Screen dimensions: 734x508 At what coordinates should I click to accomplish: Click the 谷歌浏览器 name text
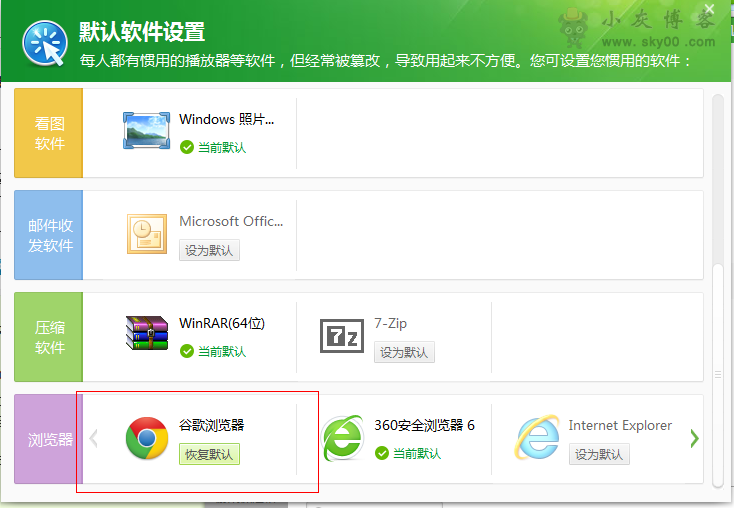(212, 425)
